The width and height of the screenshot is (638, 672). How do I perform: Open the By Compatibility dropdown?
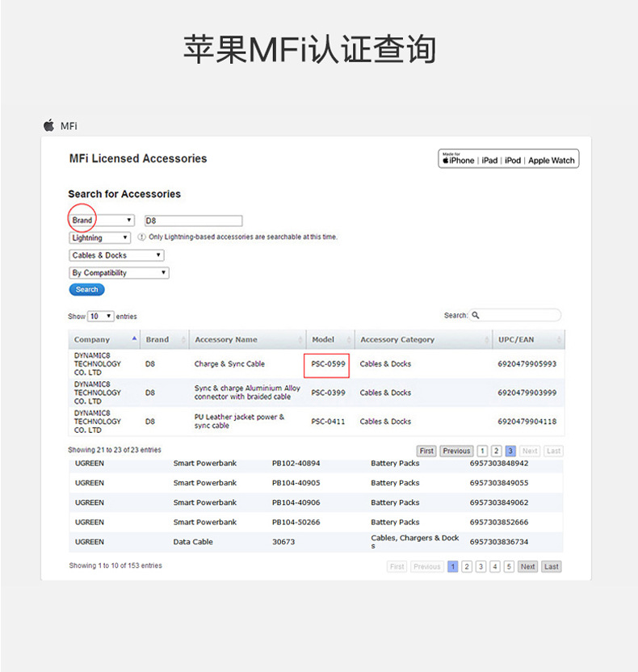click(119, 273)
